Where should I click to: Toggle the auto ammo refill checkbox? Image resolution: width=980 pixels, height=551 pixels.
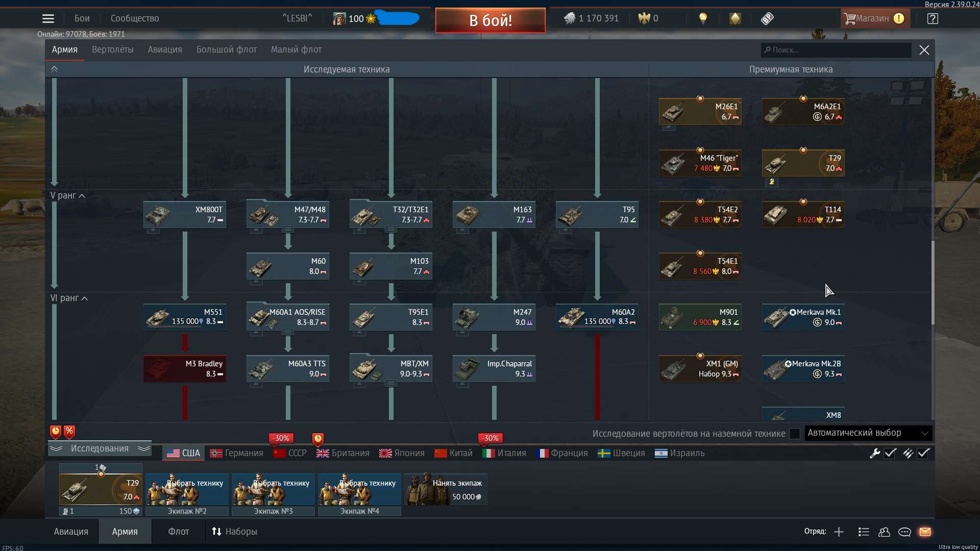coord(923,453)
